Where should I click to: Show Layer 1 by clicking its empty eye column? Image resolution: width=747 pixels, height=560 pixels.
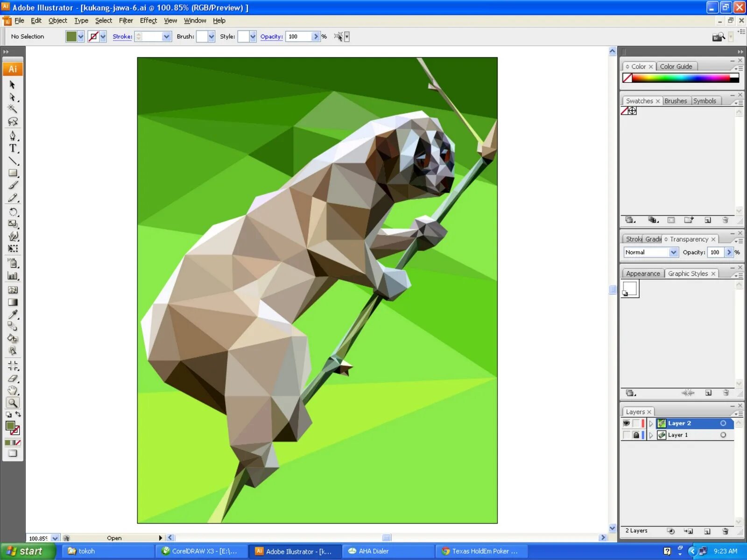[627, 434]
